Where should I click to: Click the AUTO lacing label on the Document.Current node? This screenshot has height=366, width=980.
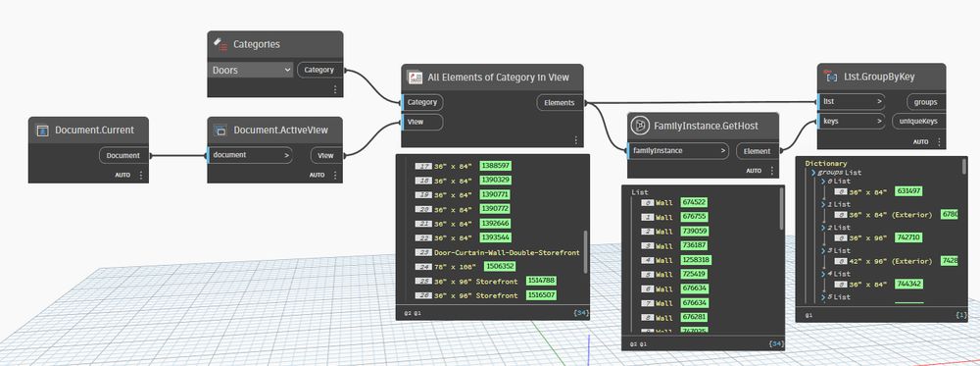pos(122,176)
